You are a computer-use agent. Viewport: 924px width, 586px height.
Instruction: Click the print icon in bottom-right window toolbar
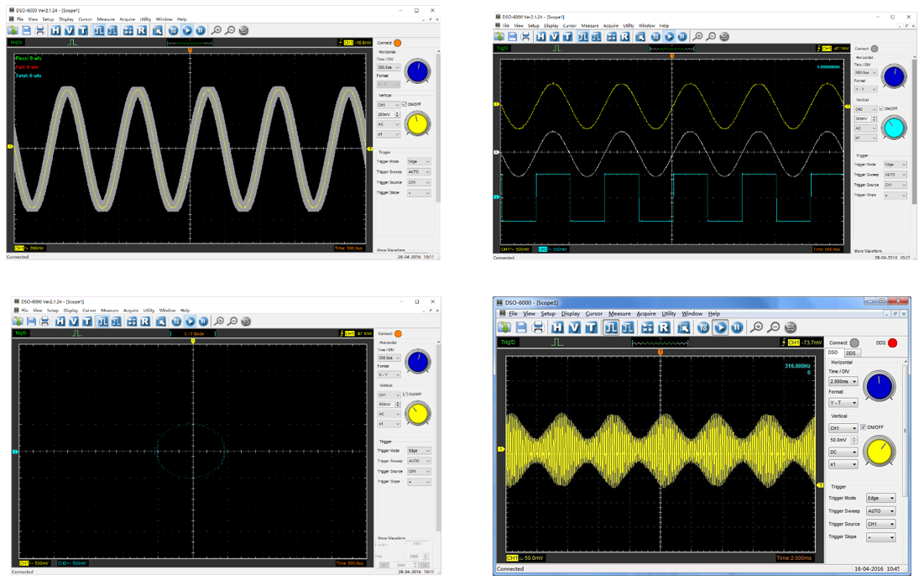pos(538,327)
